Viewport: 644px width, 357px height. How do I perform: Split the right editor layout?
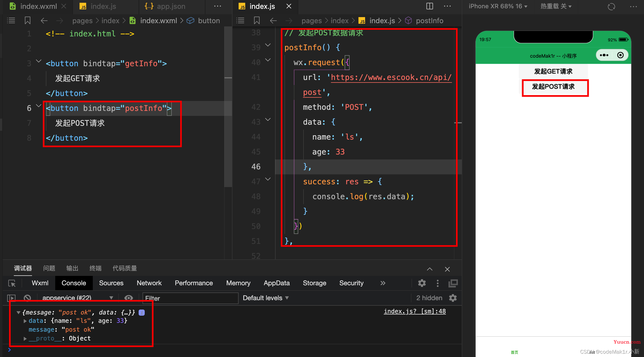pos(430,6)
